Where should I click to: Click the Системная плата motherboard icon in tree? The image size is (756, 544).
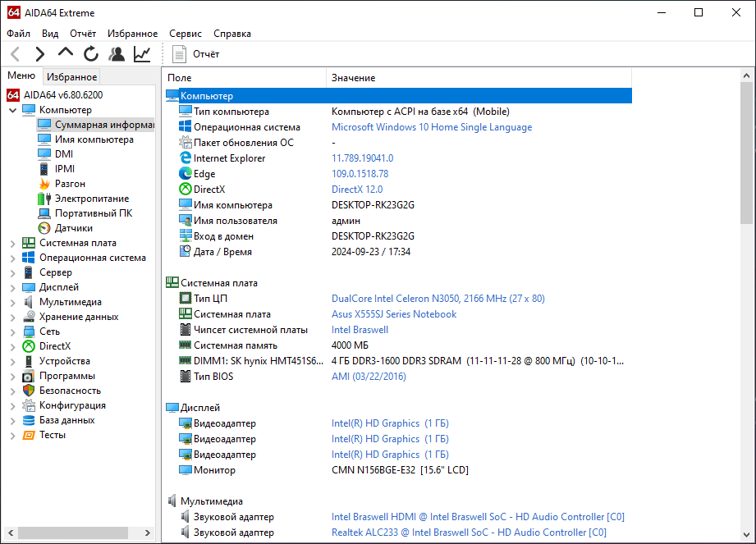pos(29,243)
